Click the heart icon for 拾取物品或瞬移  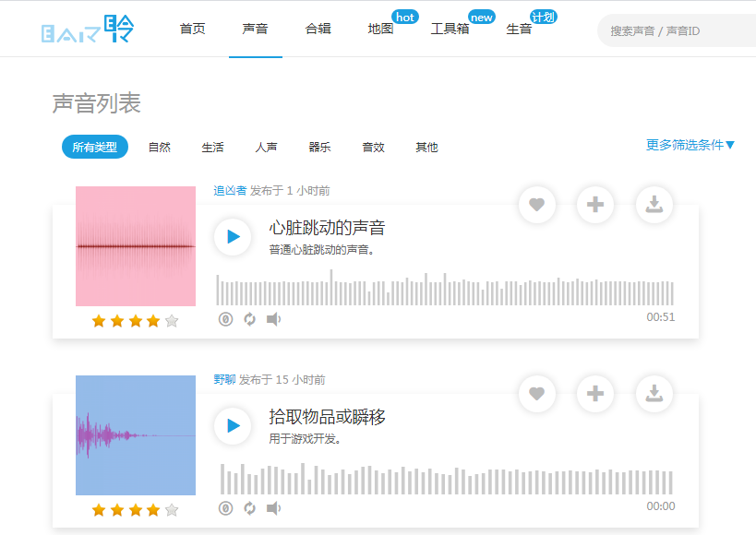[x=537, y=394]
